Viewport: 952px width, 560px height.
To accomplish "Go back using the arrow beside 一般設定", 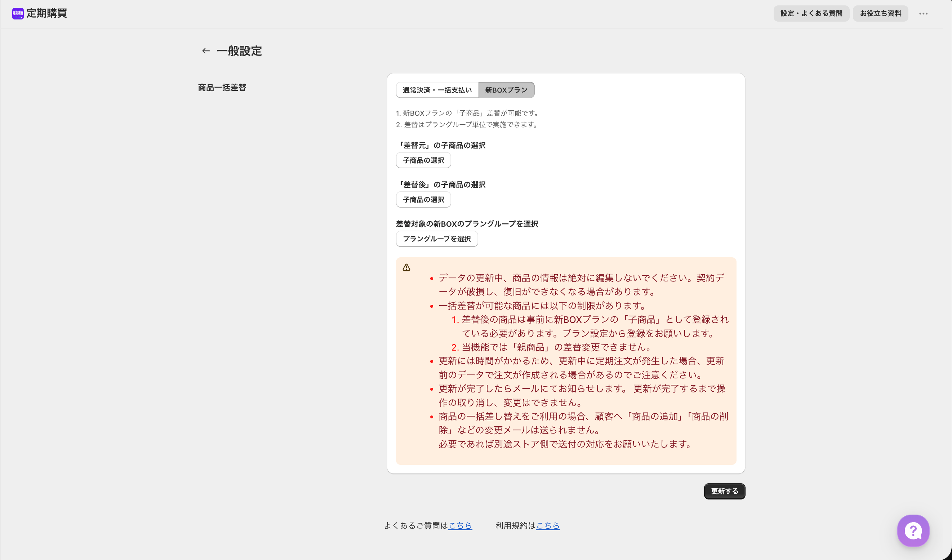I will [x=206, y=51].
